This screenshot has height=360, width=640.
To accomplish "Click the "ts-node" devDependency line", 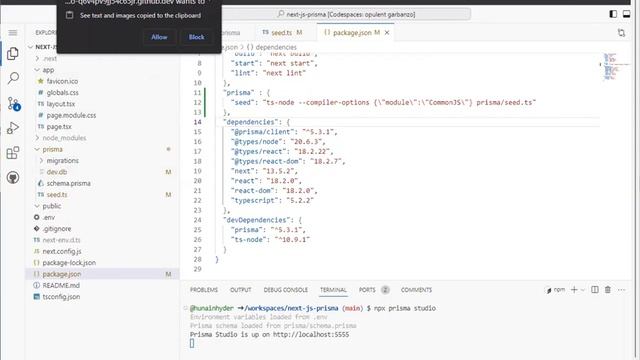I will [x=270, y=240].
